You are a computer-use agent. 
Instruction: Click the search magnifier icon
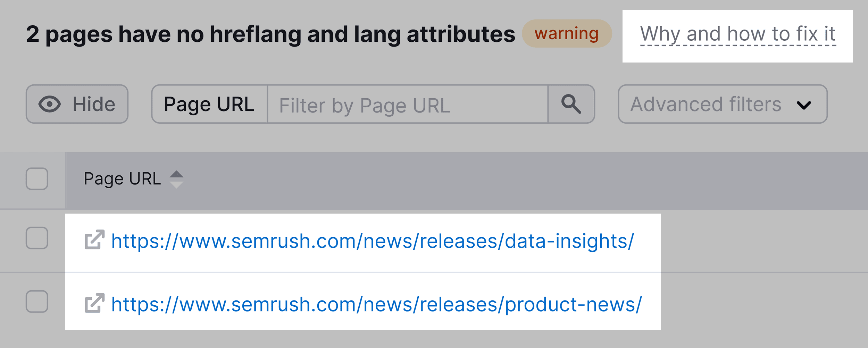tap(571, 103)
